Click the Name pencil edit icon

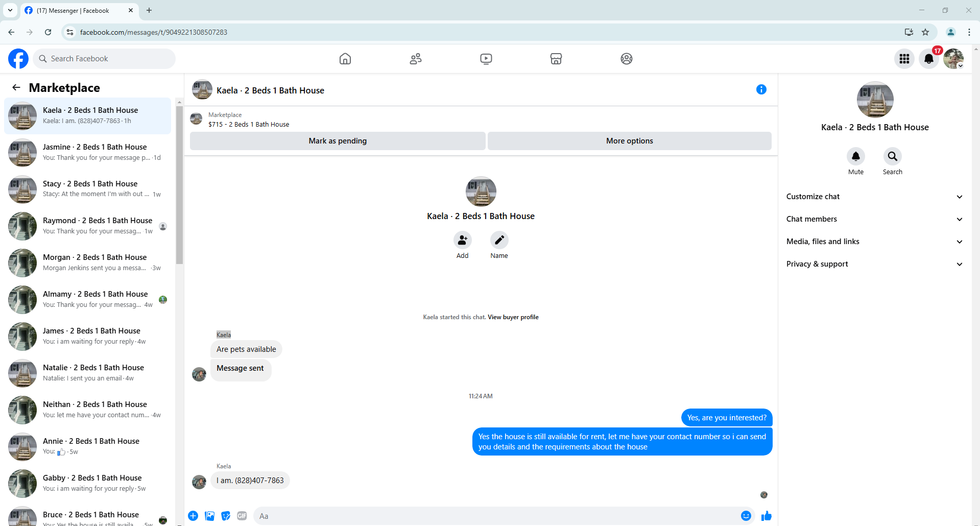tap(499, 240)
